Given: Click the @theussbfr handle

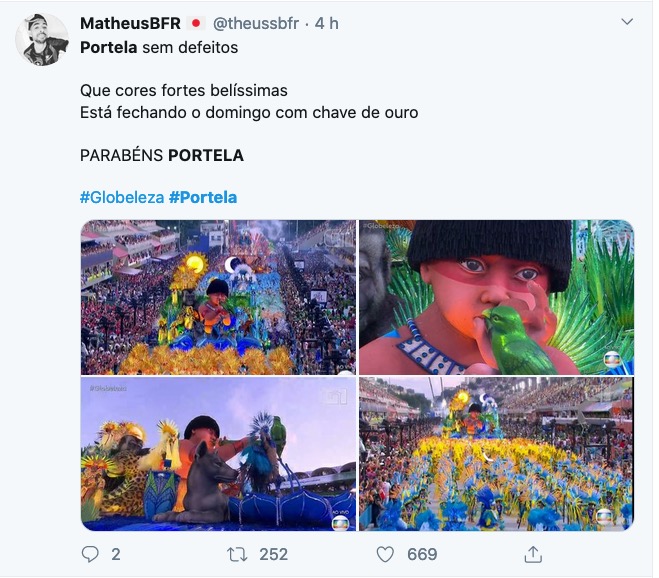Looking at the screenshot, I should 255,23.
